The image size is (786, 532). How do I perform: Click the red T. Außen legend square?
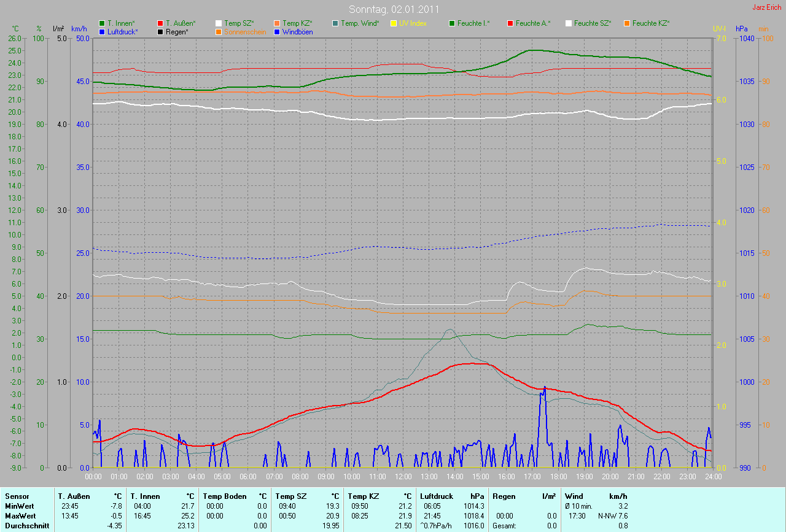[160, 23]
